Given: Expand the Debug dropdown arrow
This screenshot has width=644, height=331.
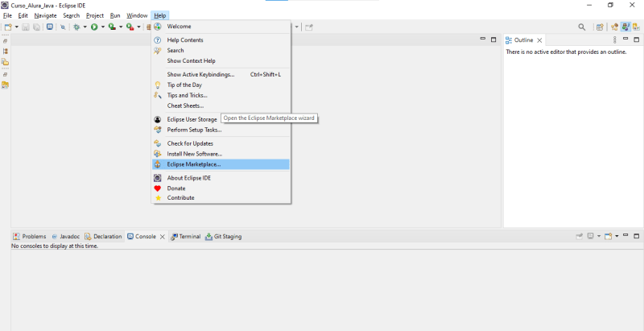Looking at the screenshot, I should click(x=85, y=27).
